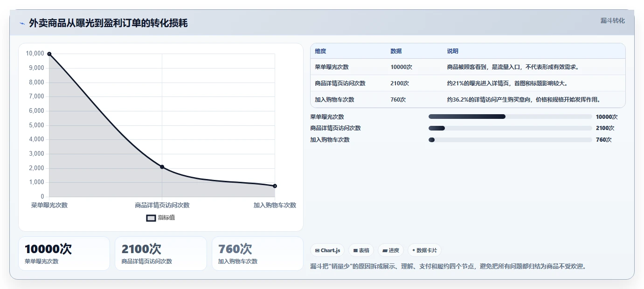Click the 菜单曝光次数 x-axis label

49,205
